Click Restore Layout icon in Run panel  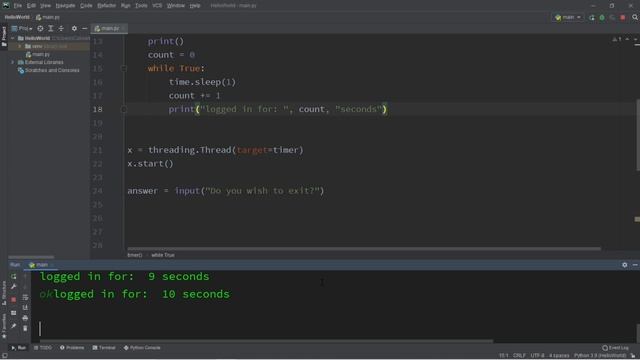pyautogui.click(x=13, y=313)
